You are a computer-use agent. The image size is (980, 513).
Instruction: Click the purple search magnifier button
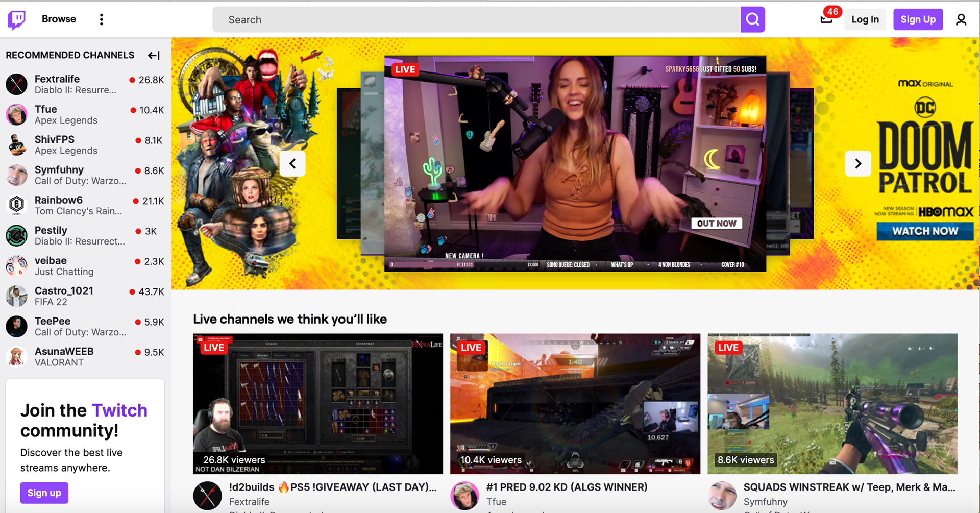[753, 19]
